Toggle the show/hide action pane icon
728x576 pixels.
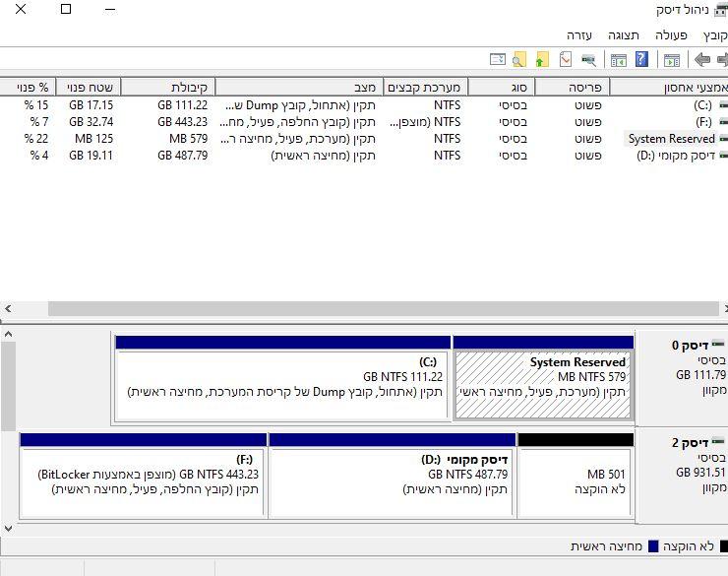pos(619,60)
